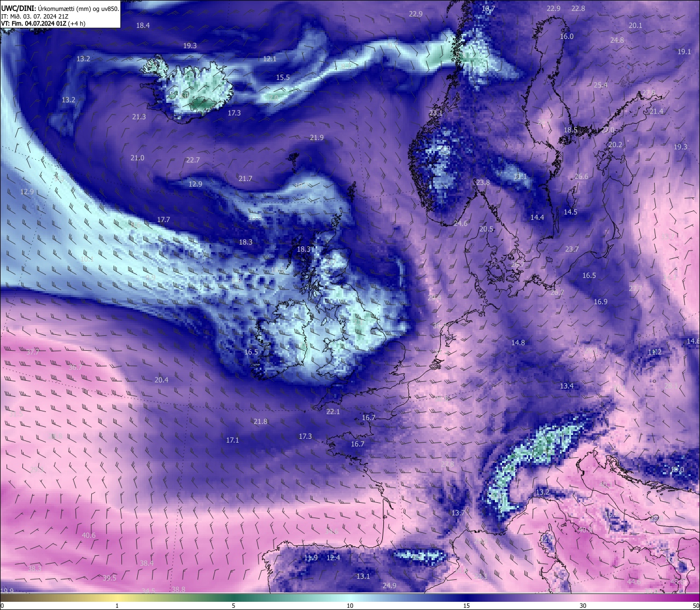Click the legend tick labeled 10
700x610 pixels.
coord(349,606)
